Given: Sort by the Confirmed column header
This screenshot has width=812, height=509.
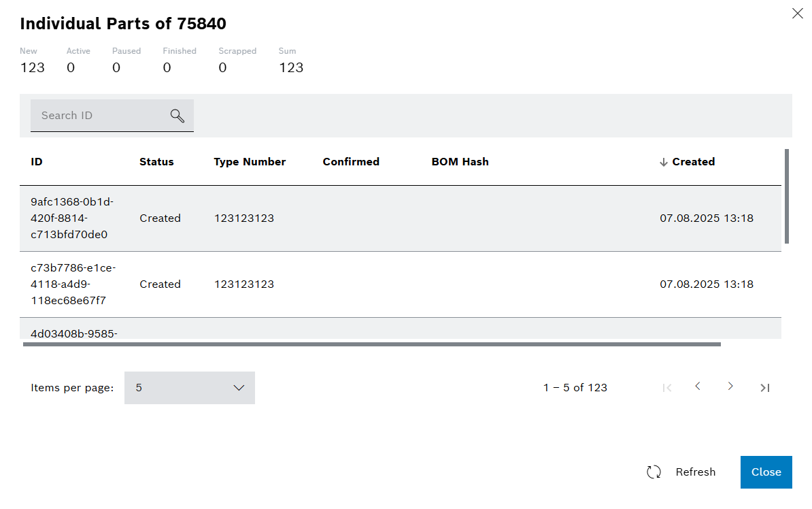Looking at the screenshot, I should (351, 162).
